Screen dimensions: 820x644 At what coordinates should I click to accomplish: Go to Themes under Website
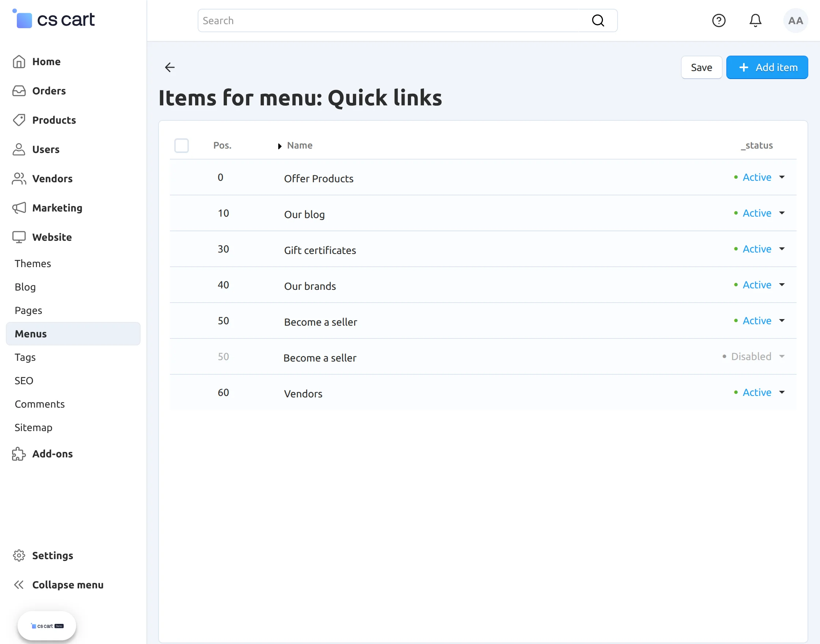click(33, 263)
